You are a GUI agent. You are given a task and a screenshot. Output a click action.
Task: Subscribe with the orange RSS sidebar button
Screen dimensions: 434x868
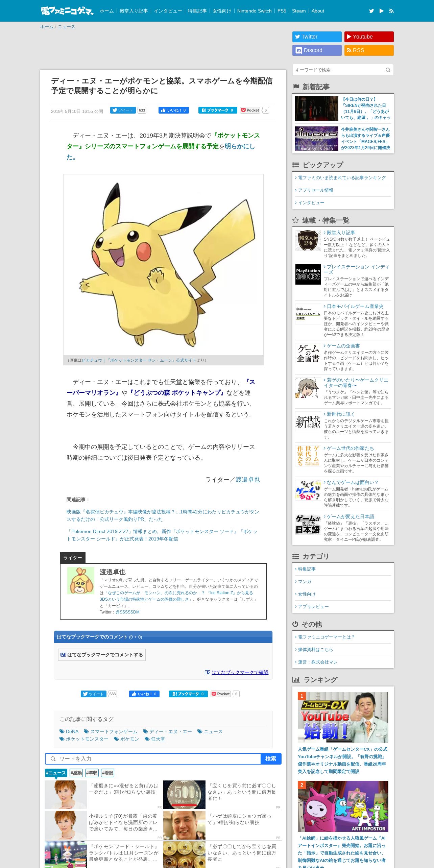pos(369,50)
